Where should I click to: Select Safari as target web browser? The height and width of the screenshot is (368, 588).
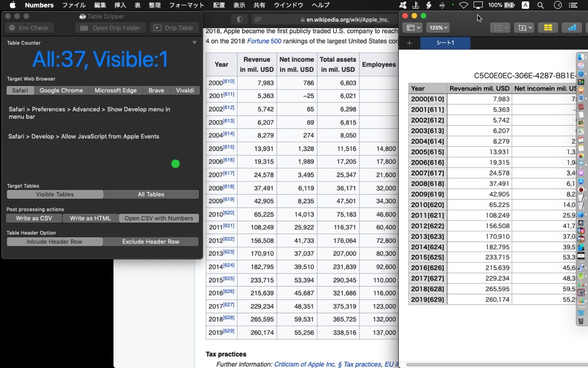point(20,90)
